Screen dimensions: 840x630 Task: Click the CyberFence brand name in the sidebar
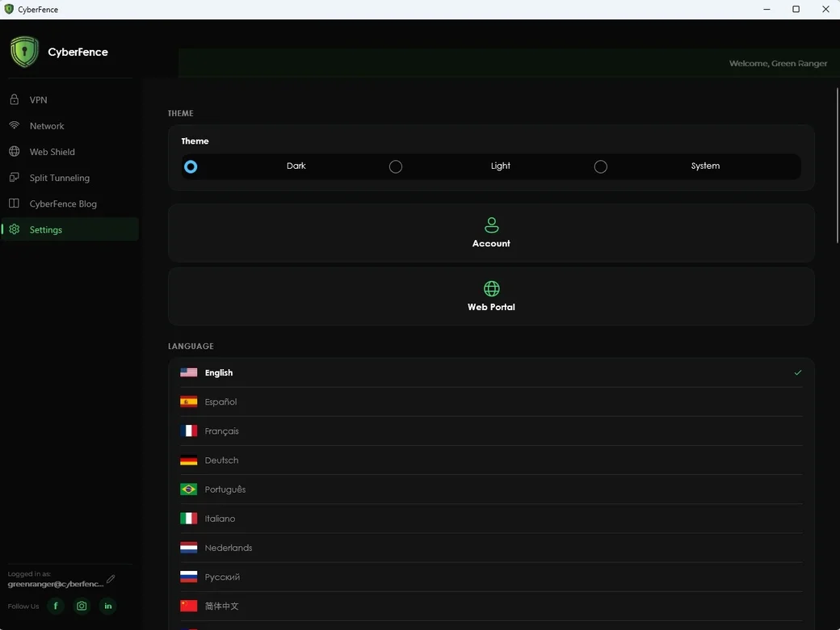click(78, 52)
